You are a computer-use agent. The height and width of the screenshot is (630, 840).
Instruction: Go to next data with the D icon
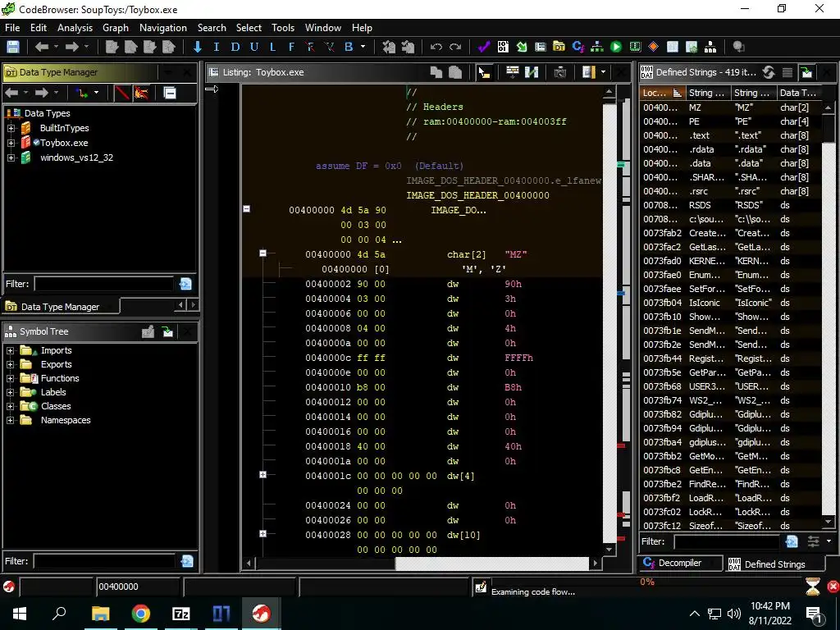[235, 47]
